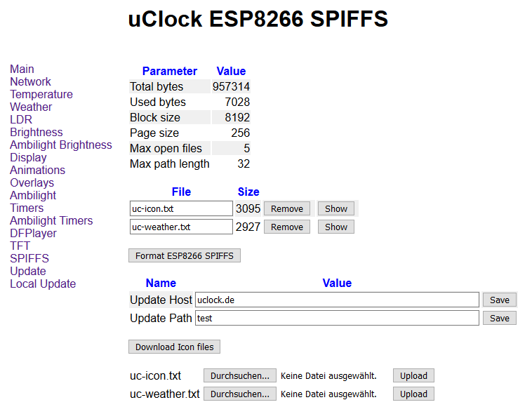The height and width of the screenshot is (414, 532).
Task: Open the TFT link
Action: tap(20, 246)
